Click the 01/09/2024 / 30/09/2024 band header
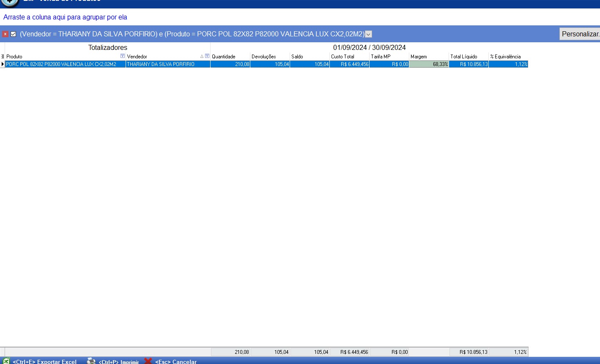 tap(369, 47)
